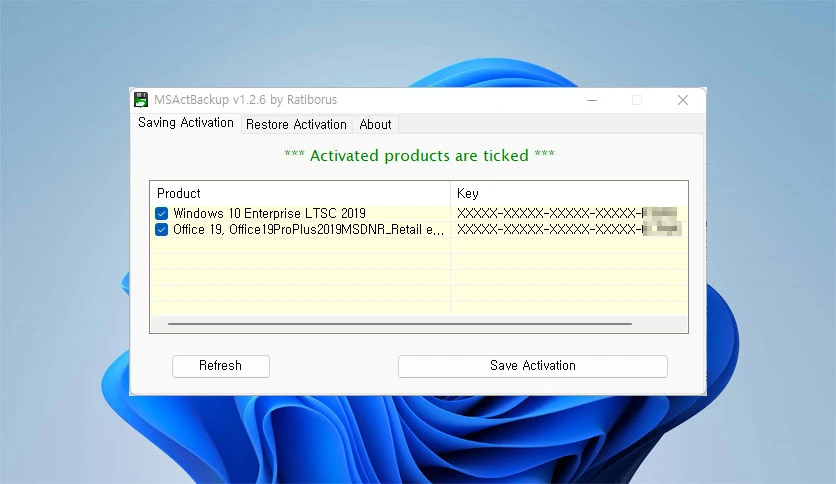The height and width of the screenshot is (484, 836).
Task: Open the About tab
Action: coord(375,125)
